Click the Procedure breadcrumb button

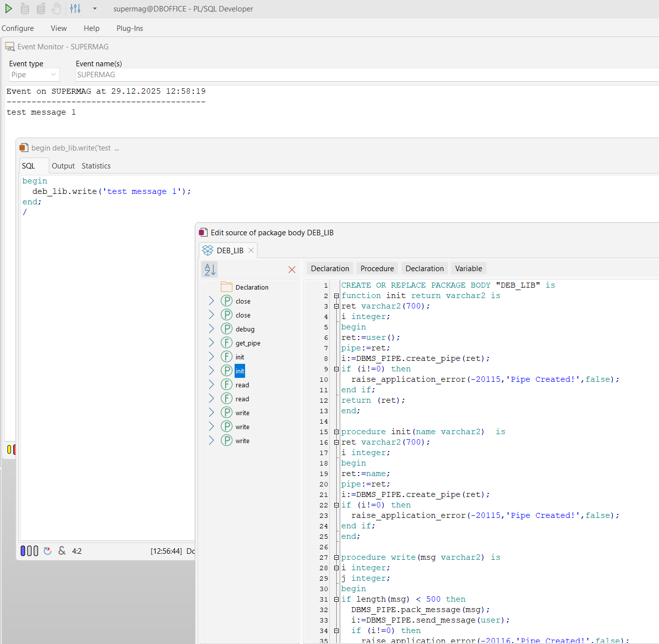(x=377, y=269)
